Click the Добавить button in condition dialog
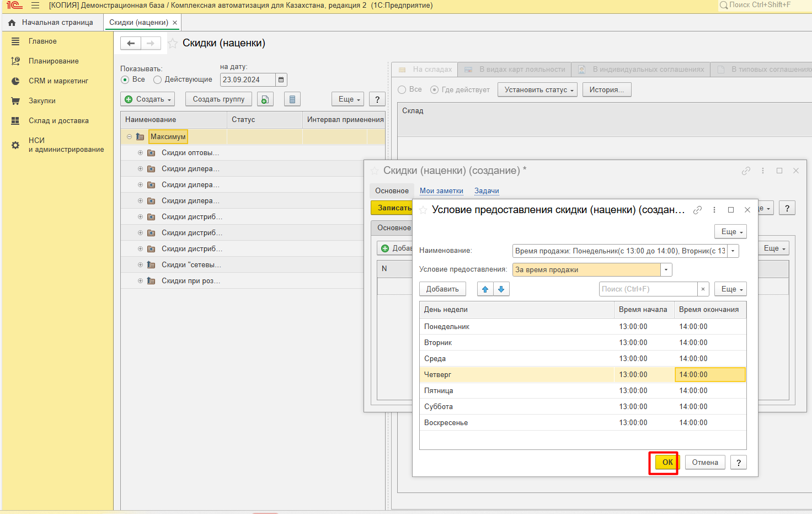812x514 pixels. click(442, 289)
